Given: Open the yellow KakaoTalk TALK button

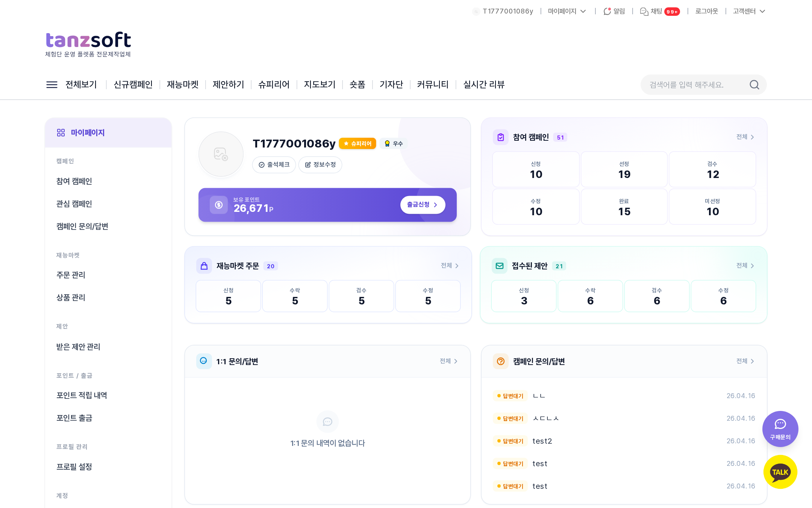Looking at the screenshot, I should (x=780, y=472).
